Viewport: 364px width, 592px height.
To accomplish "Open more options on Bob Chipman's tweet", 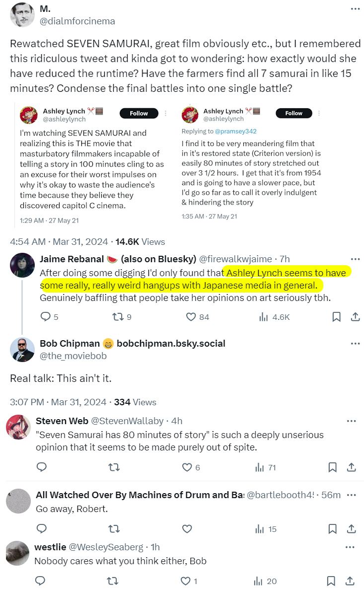I will 355,343.
